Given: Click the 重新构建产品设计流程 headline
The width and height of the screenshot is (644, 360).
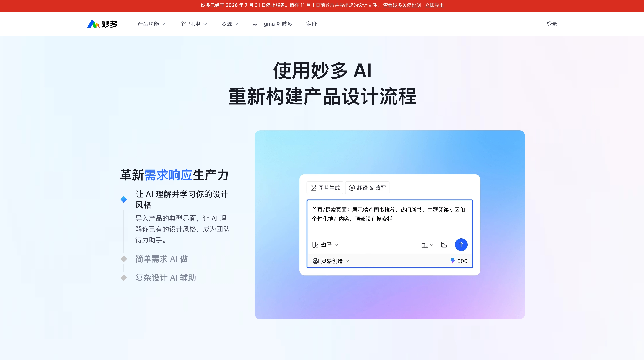Looking at the screenshot, I should [322, 96].
